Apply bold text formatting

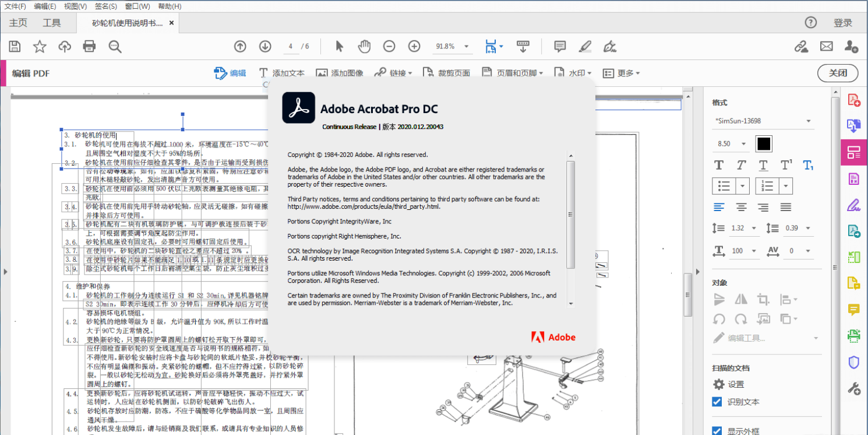click(719, 165)
